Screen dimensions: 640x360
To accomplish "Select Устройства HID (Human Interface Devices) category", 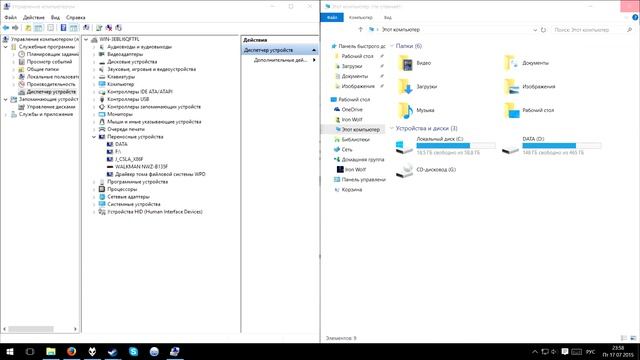I will 155,212.
